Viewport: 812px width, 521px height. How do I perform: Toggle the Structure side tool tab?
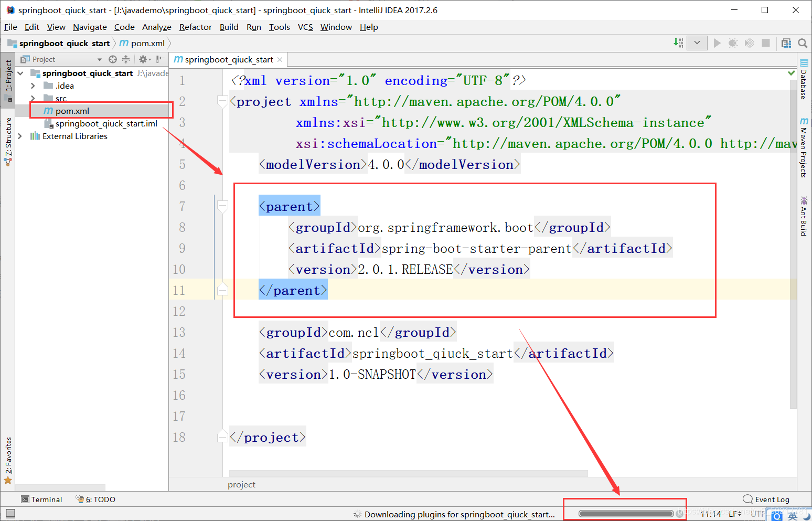[8, 142]
